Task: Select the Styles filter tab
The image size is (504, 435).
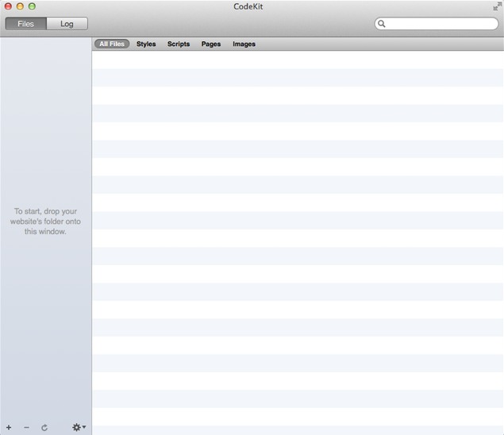Action: click(146, 44)
